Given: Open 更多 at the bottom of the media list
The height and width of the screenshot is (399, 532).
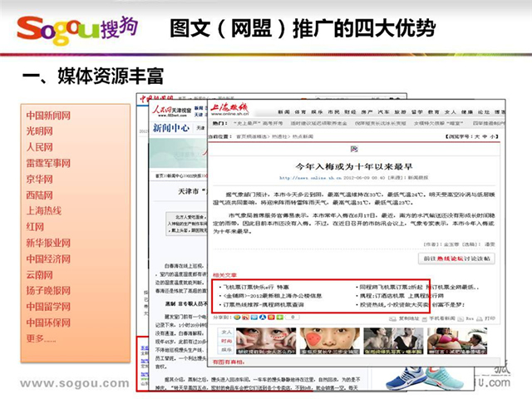Looking at the screenshot, I should point(41,338).
